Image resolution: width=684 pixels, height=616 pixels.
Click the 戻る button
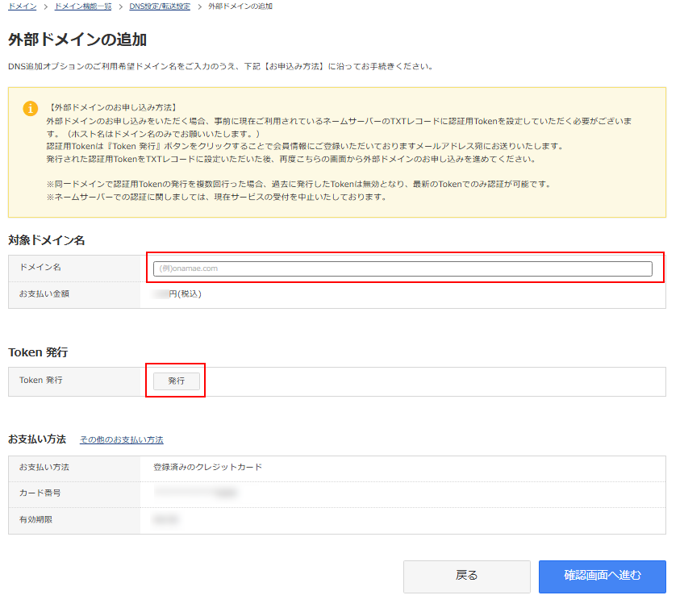pos(466,576)
